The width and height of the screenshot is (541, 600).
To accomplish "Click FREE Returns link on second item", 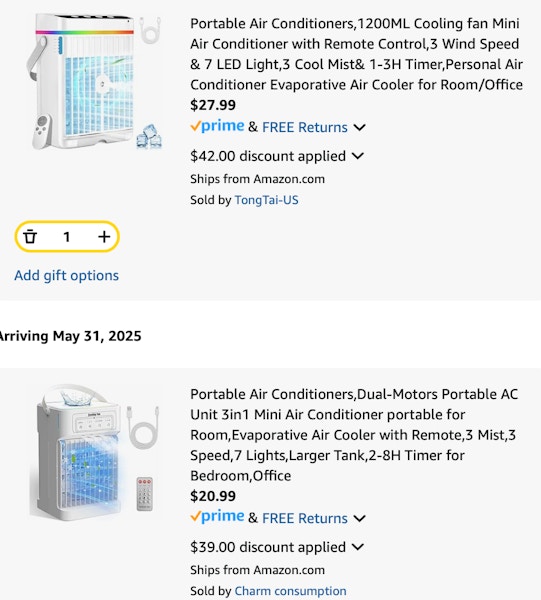I will (305, 518).
